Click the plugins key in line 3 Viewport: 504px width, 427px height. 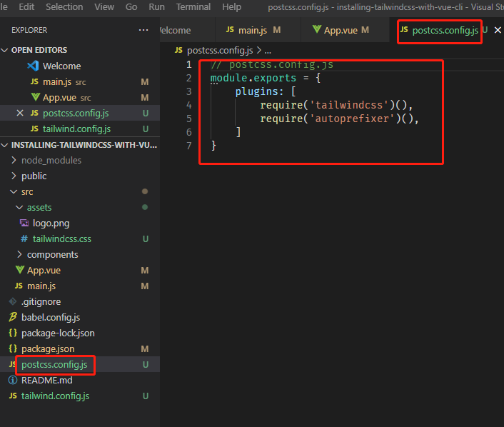256,91
